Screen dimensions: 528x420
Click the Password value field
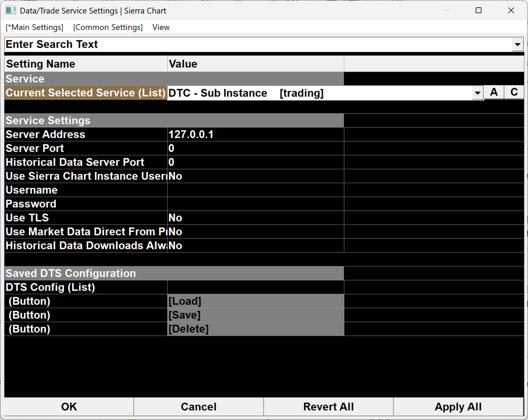(256, 204)
